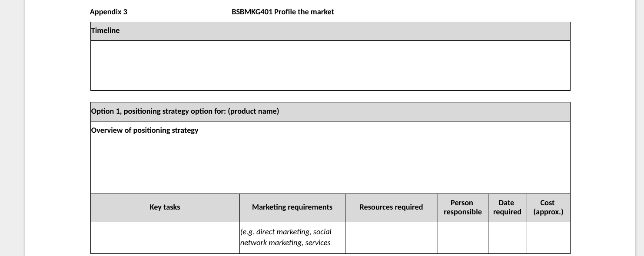Select the Marketing requirements column header
Viewport: 644px width, 256px height.
pos(292,207)
